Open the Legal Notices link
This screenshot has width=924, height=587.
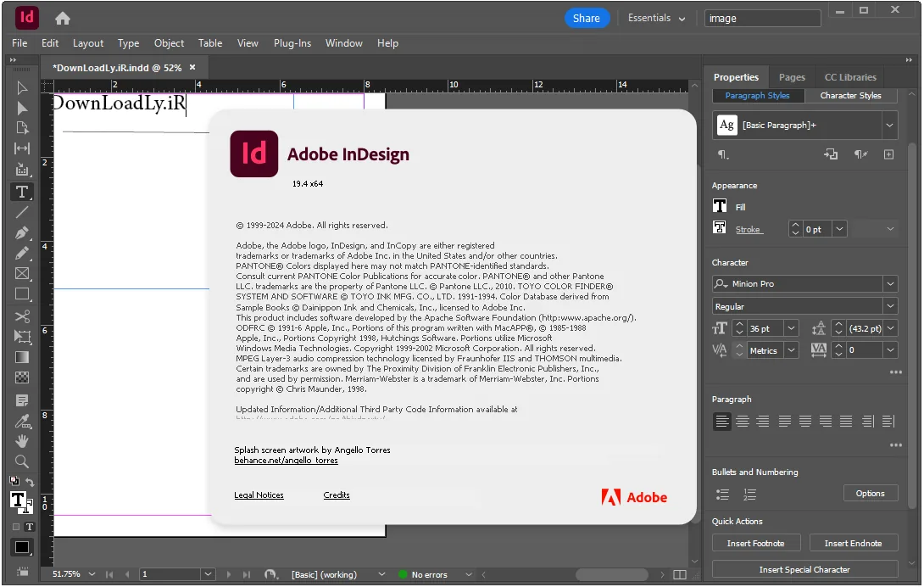pos(259,495)
